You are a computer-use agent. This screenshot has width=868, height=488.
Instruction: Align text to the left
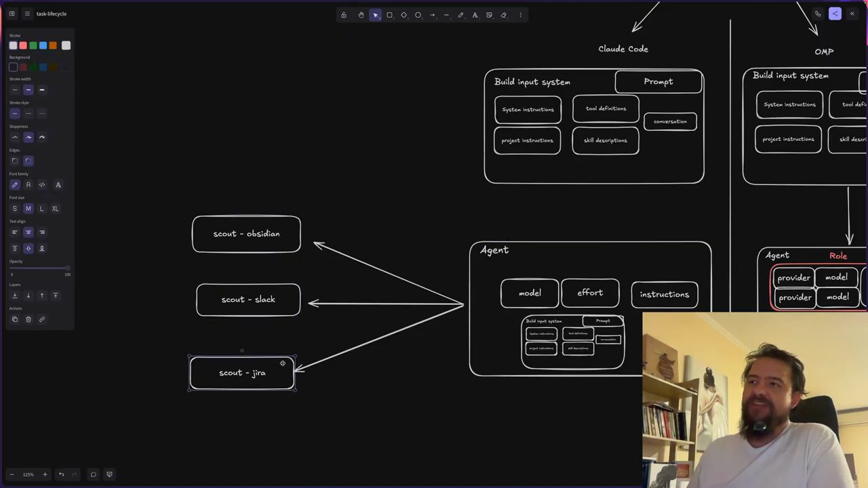(15, 232)
